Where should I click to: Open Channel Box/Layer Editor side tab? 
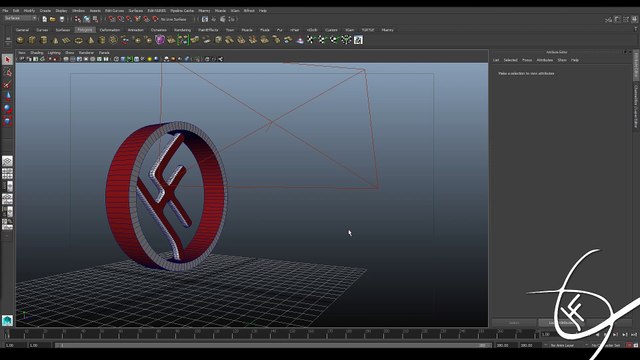[x=636, y=107]
